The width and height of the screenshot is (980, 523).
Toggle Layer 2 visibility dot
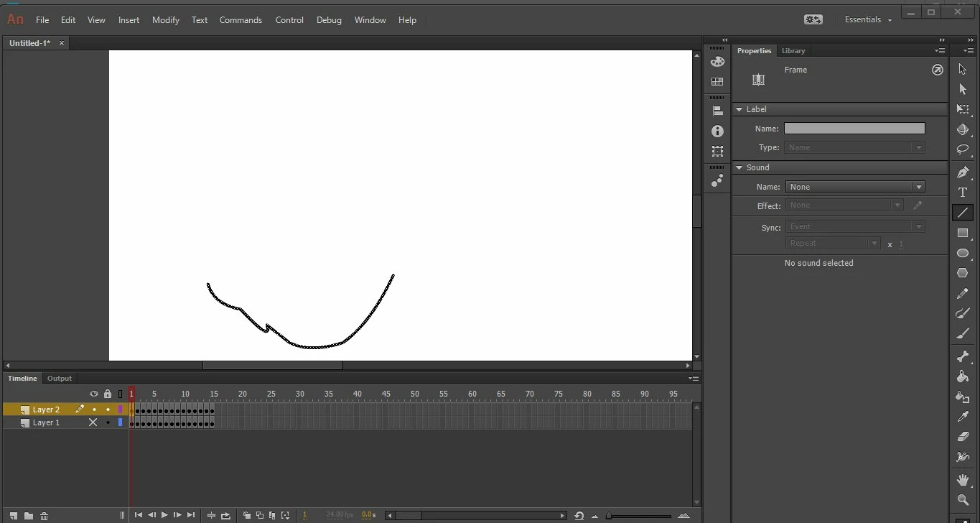click(94, 409)
